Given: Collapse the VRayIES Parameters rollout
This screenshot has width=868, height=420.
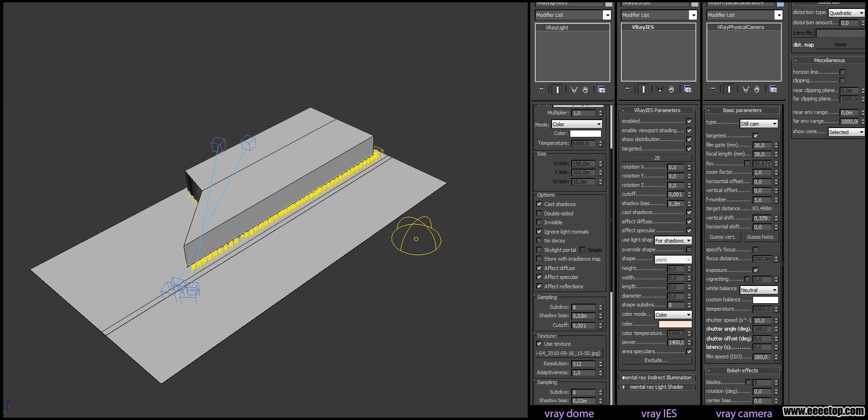Looking at the screenshot, I should tap(657, 111).
